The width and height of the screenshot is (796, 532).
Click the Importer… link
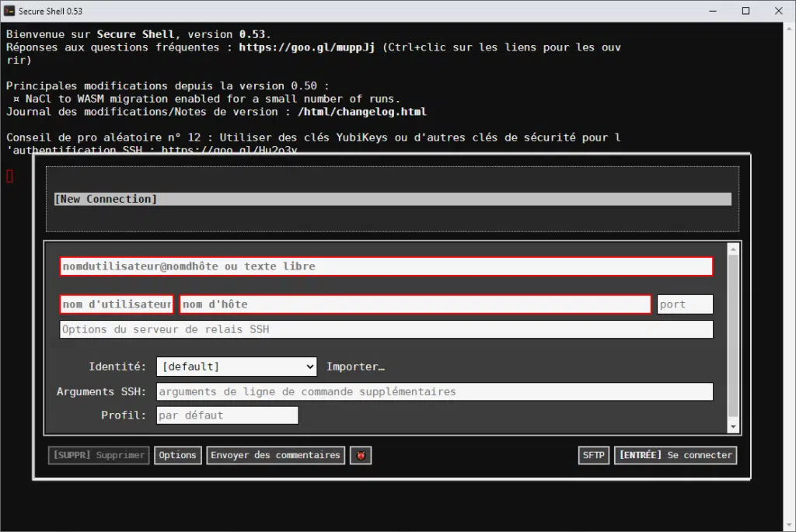point(355,367)
